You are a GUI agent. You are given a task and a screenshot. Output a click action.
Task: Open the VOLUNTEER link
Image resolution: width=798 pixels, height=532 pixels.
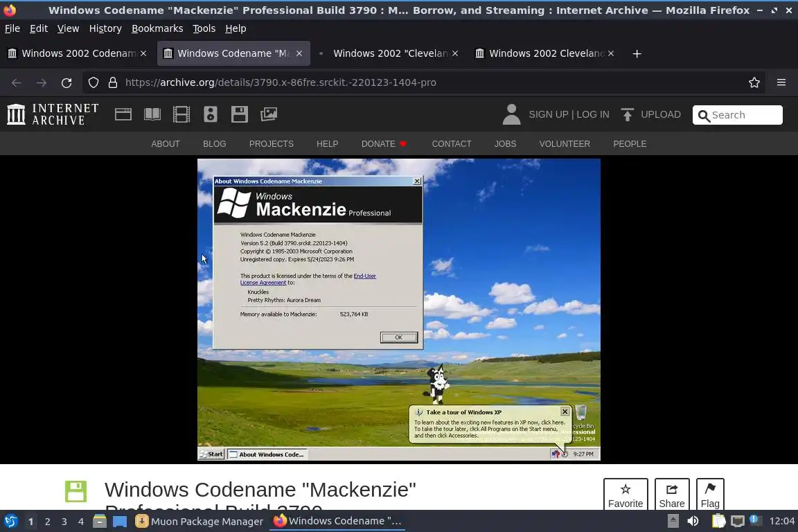coord(565,144)
